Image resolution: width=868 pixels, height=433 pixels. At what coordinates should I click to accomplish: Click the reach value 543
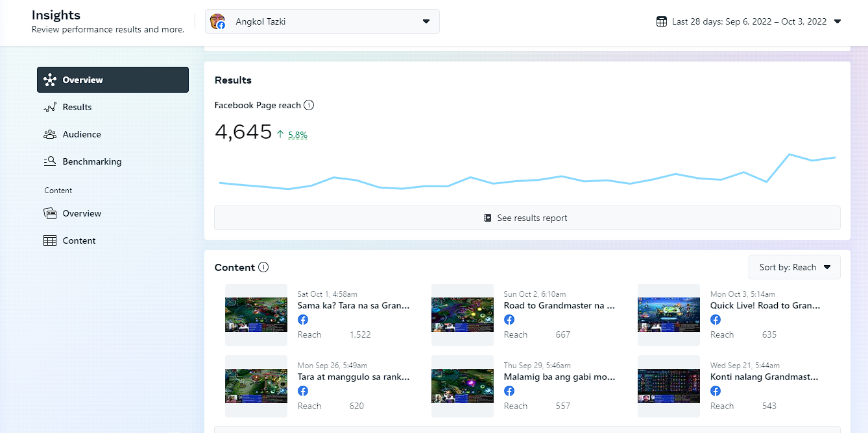coord(769,406)
